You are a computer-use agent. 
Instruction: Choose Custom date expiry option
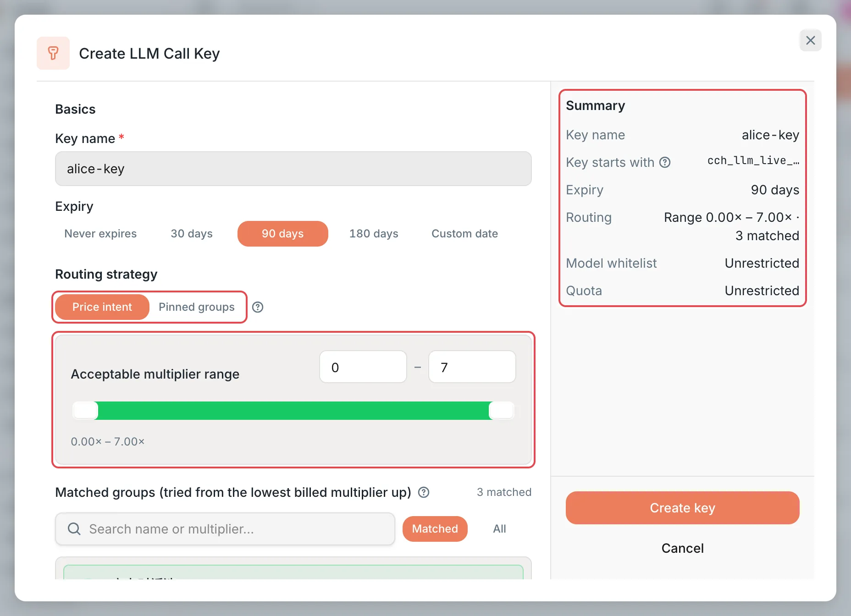(464, 234)
